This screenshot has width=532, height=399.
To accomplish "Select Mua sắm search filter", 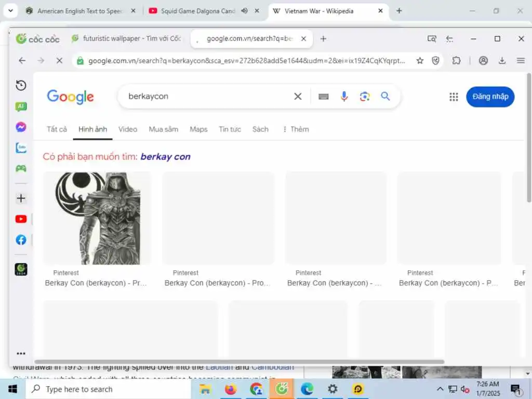I will [164, 129].
